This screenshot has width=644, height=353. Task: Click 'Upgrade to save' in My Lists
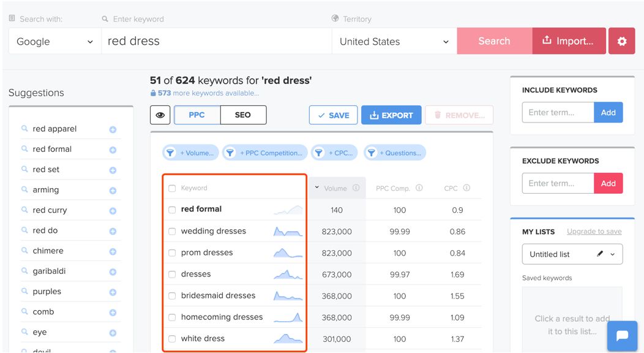[x=594, y=232]
